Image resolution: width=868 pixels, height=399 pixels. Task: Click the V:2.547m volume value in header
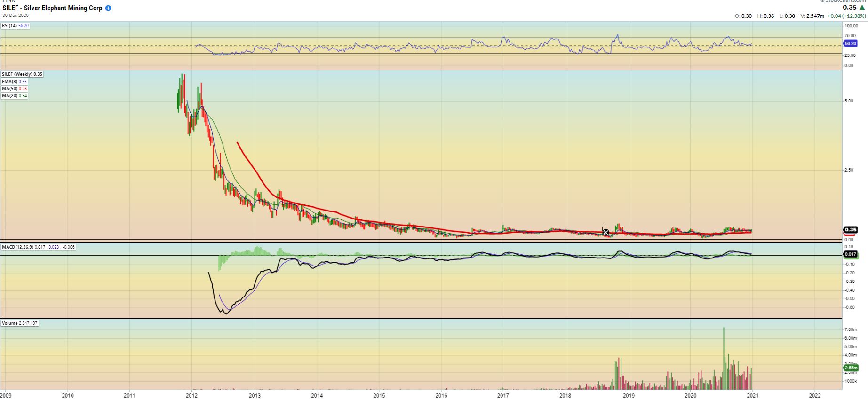tap(812, 16)
